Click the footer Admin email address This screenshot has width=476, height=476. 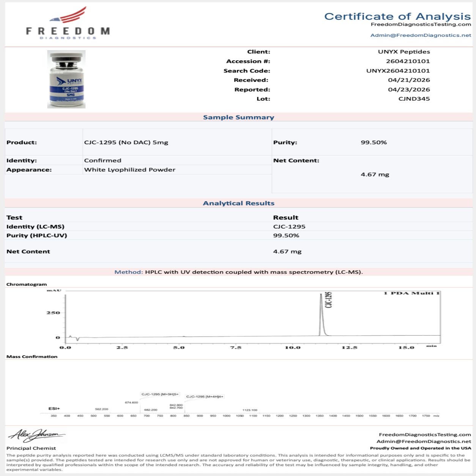(424, 441)
